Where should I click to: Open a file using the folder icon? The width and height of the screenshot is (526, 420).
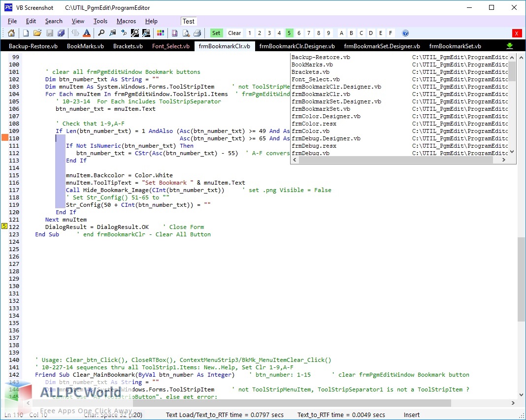[37, 33]
